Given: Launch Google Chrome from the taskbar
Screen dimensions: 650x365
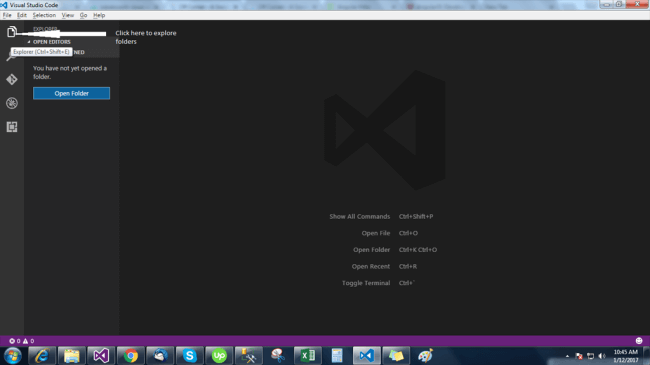Looking at the screenshot, I should 131,356.
